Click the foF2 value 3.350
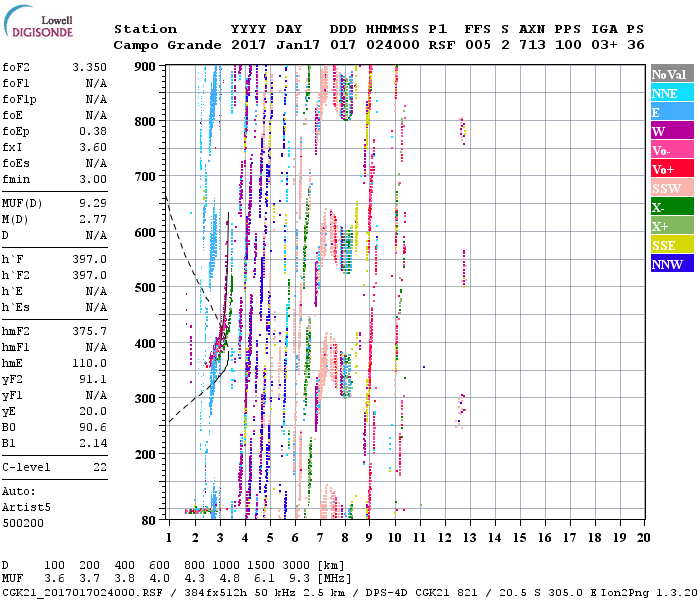Viewport: 700px width, 600px height. [x=89, y=67]
